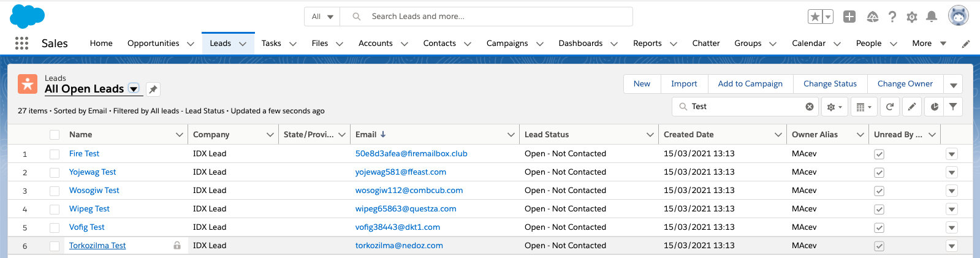Screen dimensions: 980x258
Task: Open the Notifications bell
Action: point(932,17)
